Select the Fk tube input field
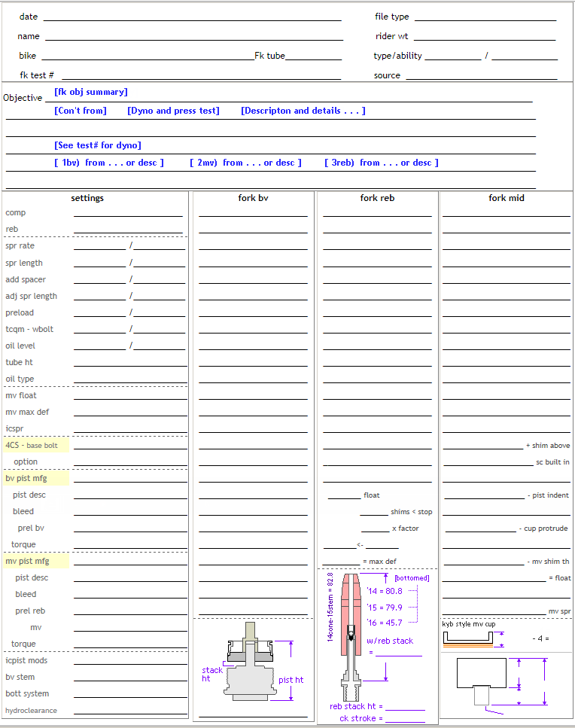The height and width of the screenshot is (728, 575). 313,55
